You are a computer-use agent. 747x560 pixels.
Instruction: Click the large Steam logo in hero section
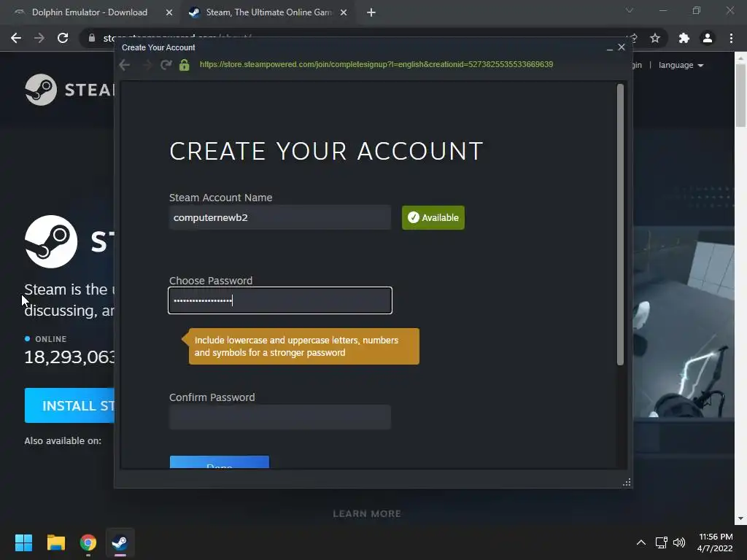(51, 241)
